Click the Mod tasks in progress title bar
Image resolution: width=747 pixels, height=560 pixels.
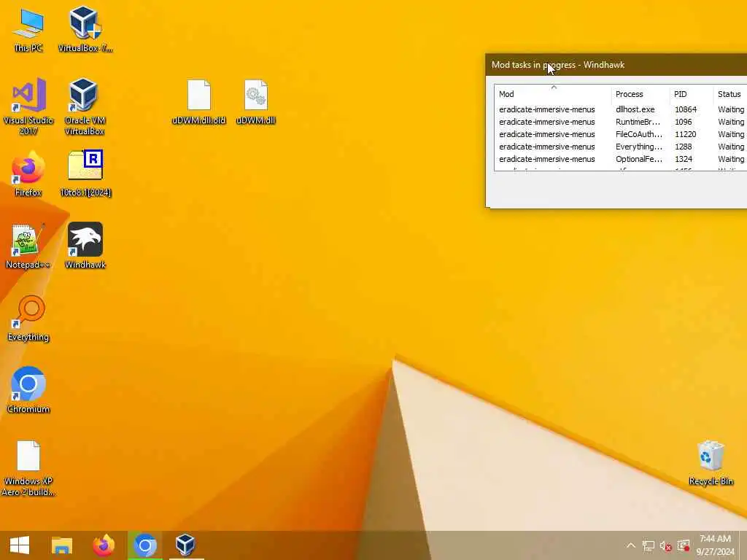coord(616,65)
